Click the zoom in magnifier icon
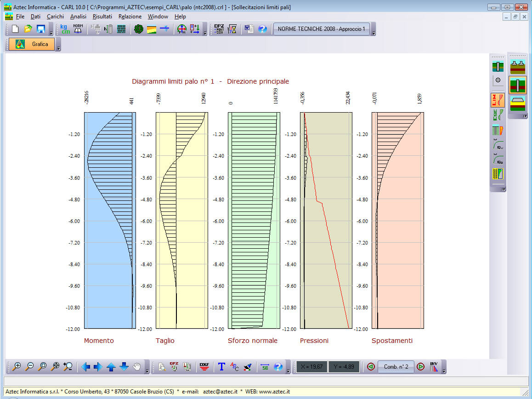The width and height of the screenshot is (532, 399). coord(17,366)
